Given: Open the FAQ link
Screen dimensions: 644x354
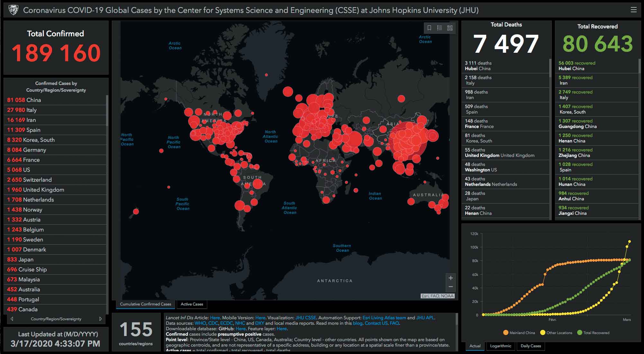Looking at the screenshot, I should click(394, 323).
